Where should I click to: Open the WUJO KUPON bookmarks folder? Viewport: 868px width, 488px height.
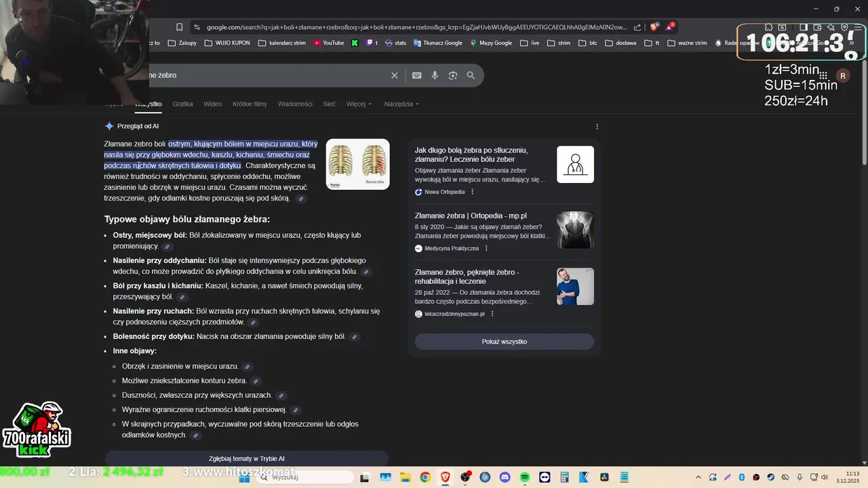click(226, 43)
